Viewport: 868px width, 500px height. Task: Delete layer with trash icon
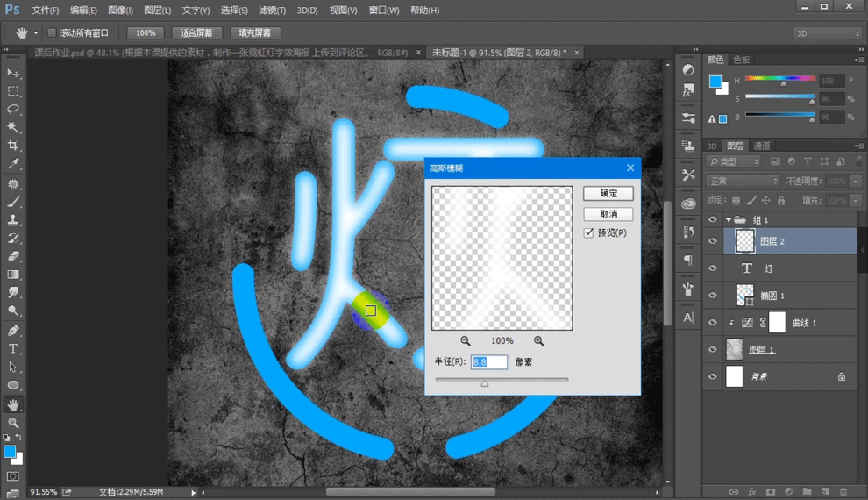tap(843, 492)
